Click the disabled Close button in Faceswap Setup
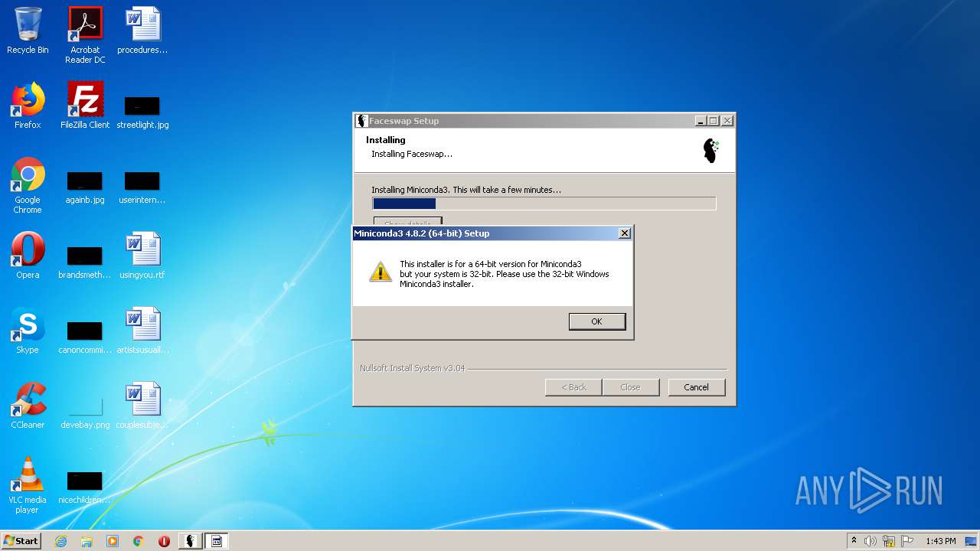This screenshot has width=980, height=551. [x=630, y=387]
